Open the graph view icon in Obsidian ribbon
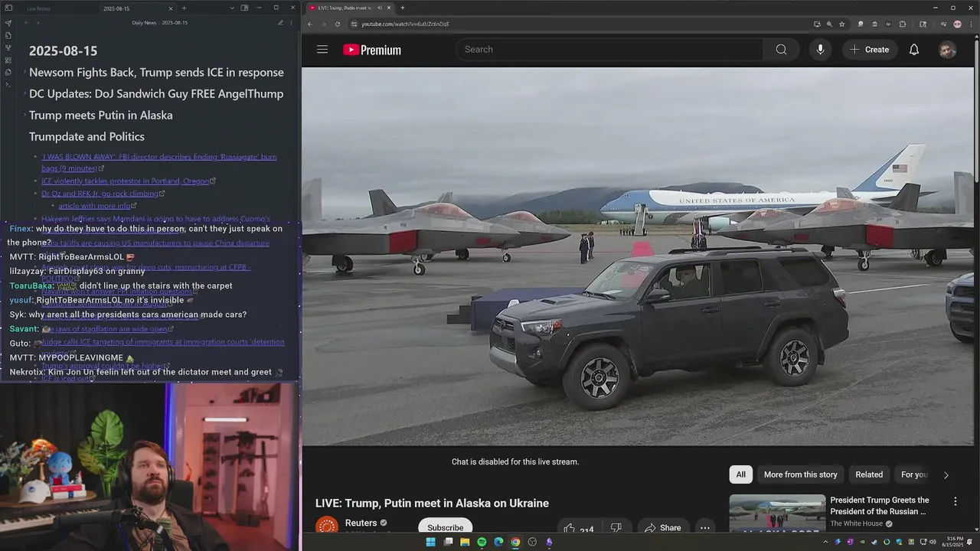This screenshot has height=551, width=980. point(8,47)
